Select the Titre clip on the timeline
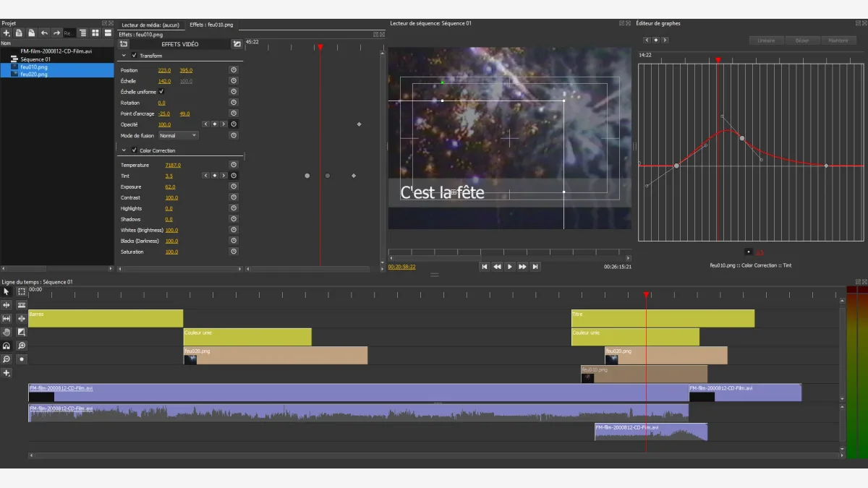The width and height of the screenshot is (868, 488). [x=663, y=318]
